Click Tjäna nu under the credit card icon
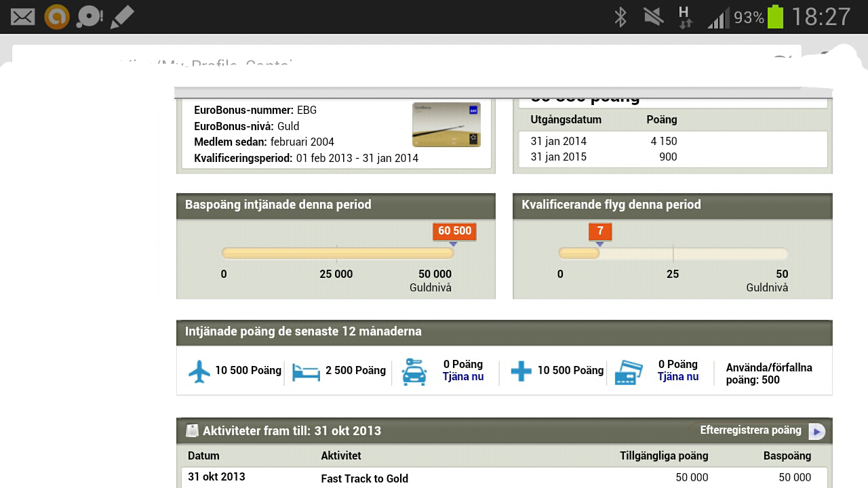The image size is (868, 488). pos(678,377)
